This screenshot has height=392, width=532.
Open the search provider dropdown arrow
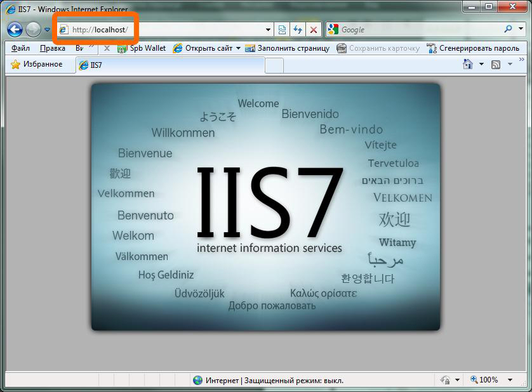[521, 29]
